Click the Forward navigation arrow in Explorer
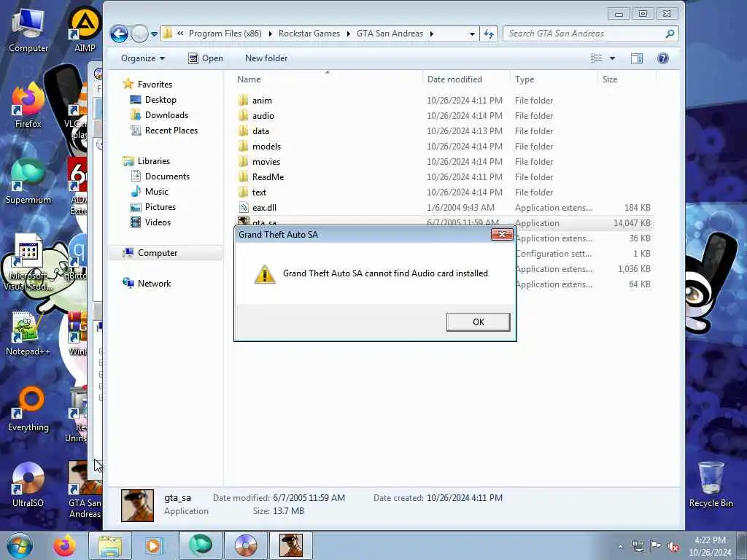 click(x=139, y=34)
